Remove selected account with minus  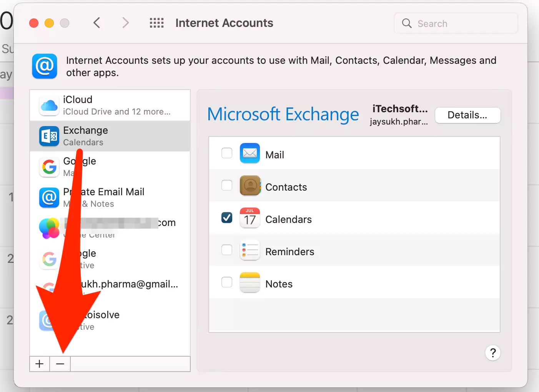pyautogui.click(x=60, y=364)
